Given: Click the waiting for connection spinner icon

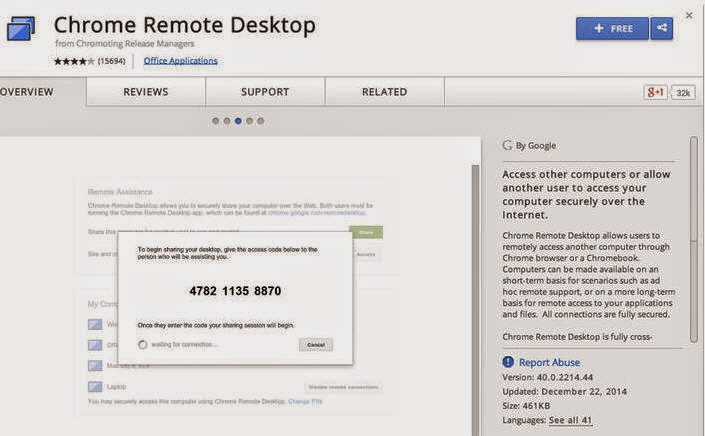Looking at the screenshot, I should (x=143, y=345).
